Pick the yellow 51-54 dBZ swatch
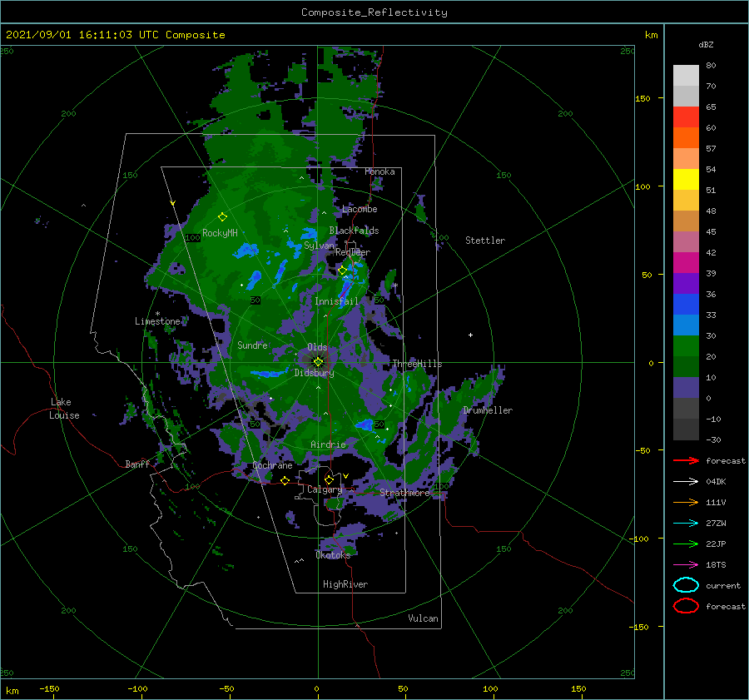 coord(686,179)
